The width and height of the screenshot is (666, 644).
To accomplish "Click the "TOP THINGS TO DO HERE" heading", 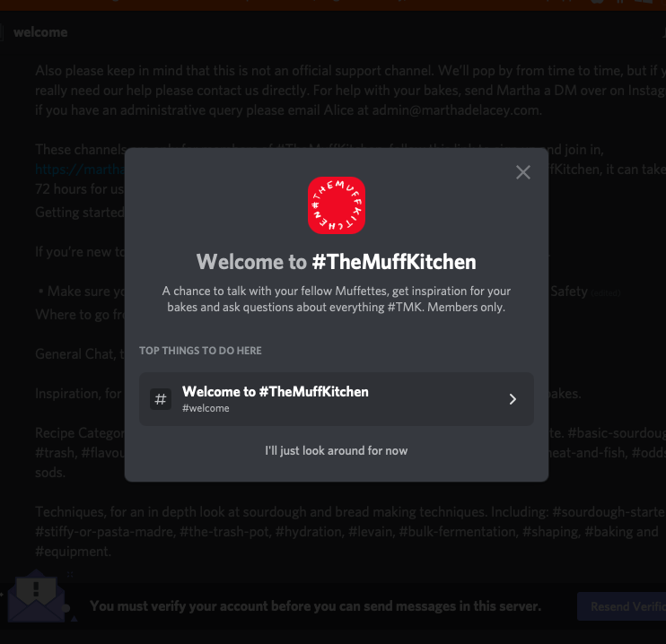I will pyautogui.click(x=200, y=351).
